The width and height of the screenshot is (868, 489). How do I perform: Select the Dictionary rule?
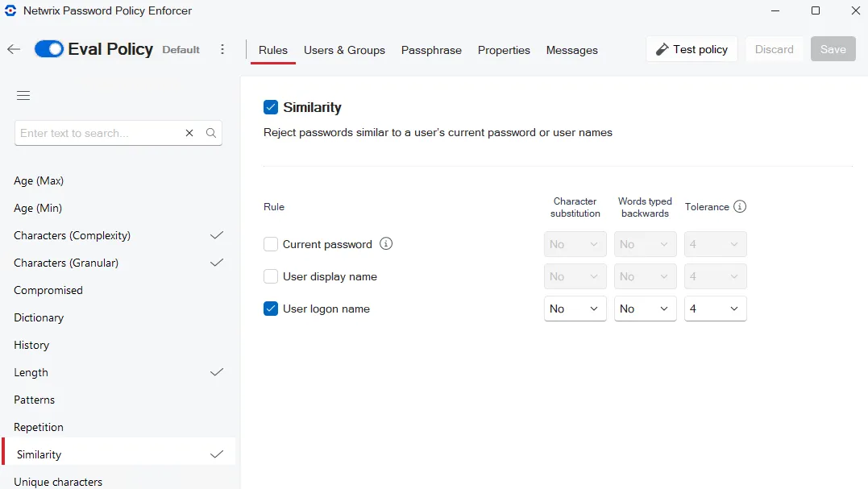(x=118, y=317)
